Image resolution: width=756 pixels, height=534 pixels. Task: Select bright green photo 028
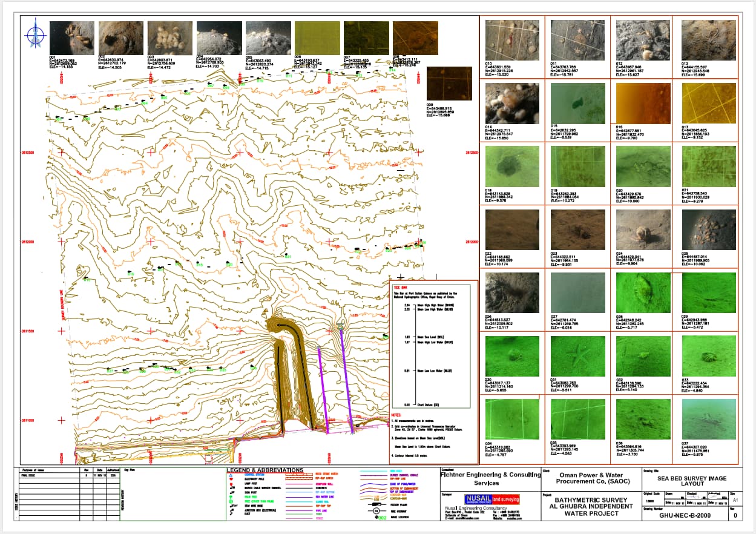[643, 293]
